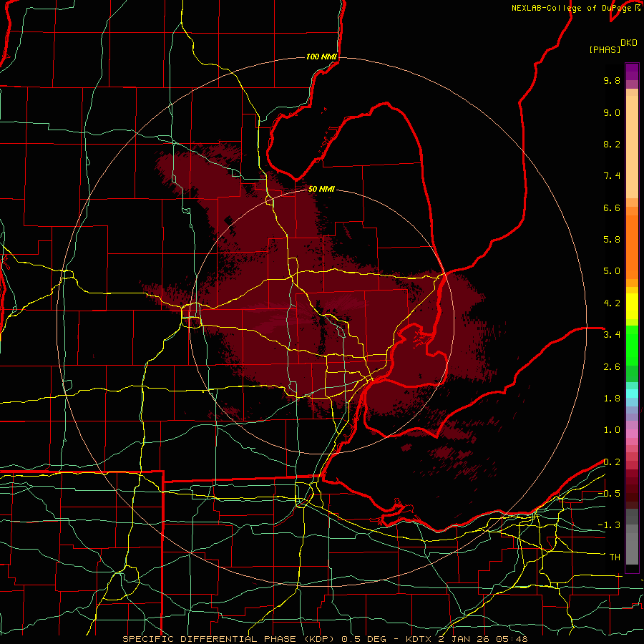Image resolution: width=644 pixels, height=644 pixels.
Task: Click the 4.2 legend value
Action: click(612, 303)
